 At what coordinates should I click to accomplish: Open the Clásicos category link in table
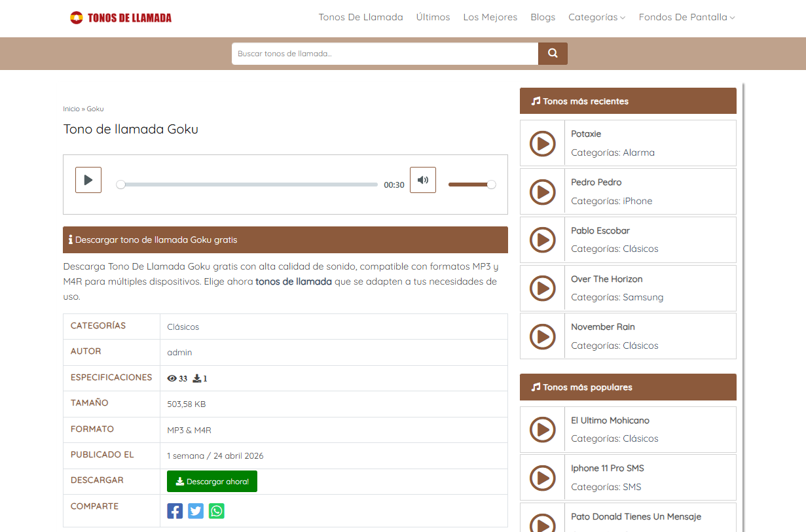pos(183,327)
